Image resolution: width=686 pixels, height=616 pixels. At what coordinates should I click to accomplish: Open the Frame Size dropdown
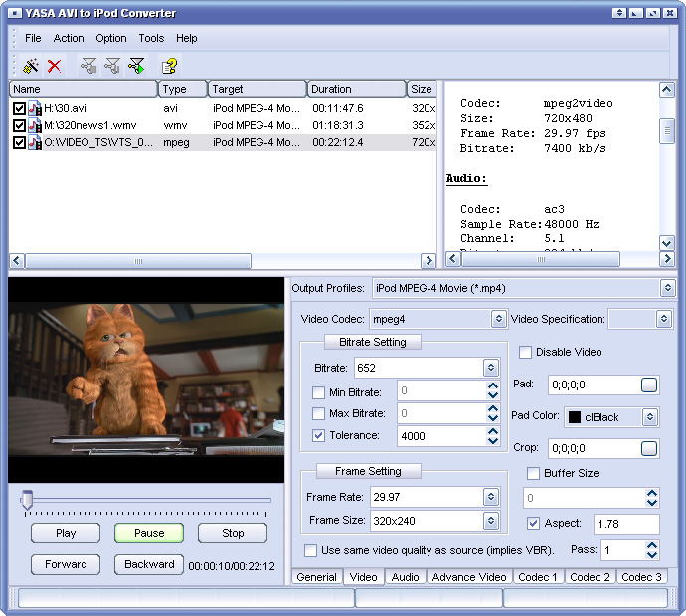[490, 521]
